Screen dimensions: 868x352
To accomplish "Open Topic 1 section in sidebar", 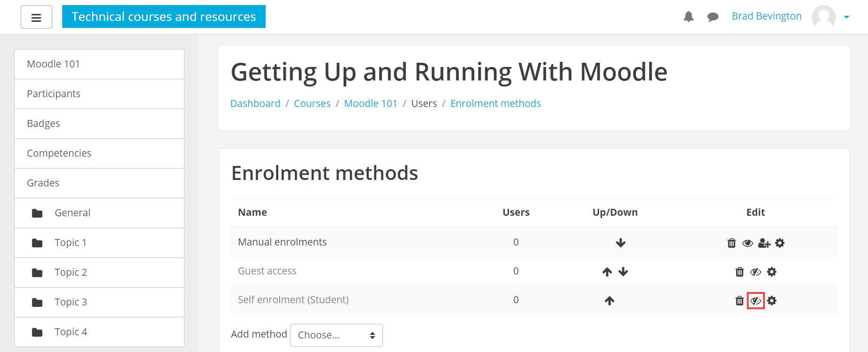I will tap(99, 243).
